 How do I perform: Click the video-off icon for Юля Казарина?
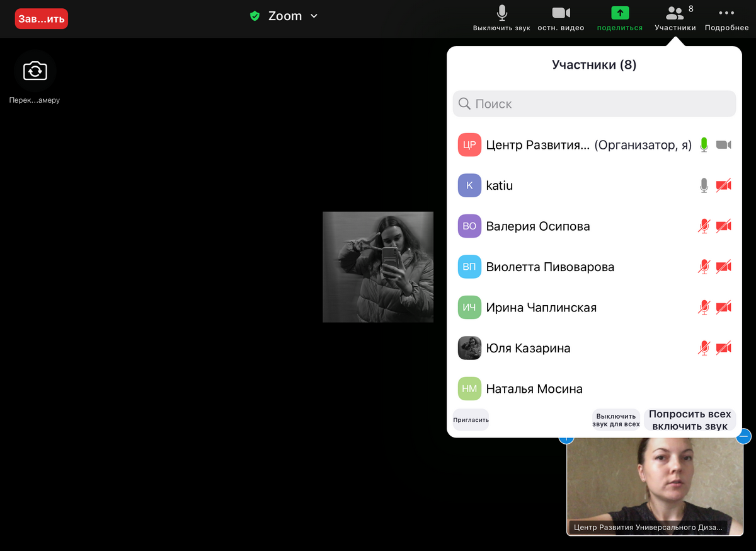(724, 348)
